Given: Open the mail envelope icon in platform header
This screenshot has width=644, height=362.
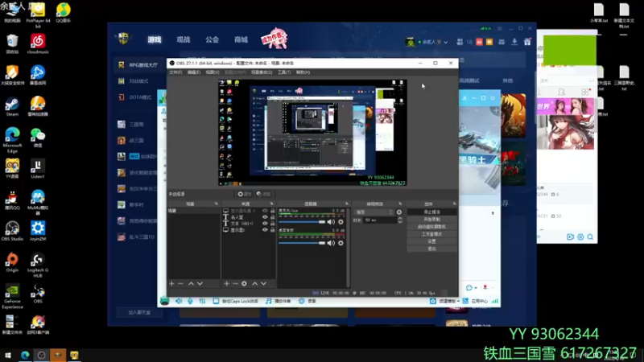Looking at the screenshot, I should tap(502, 42).
